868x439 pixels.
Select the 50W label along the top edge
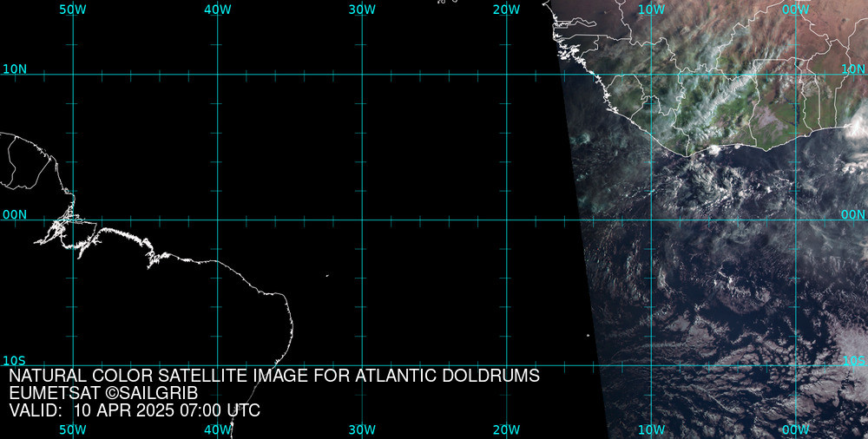coord(73,10)
